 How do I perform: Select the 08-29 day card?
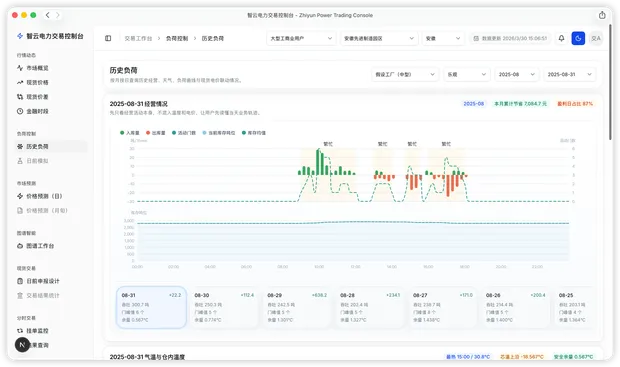(x=297, y=307)
